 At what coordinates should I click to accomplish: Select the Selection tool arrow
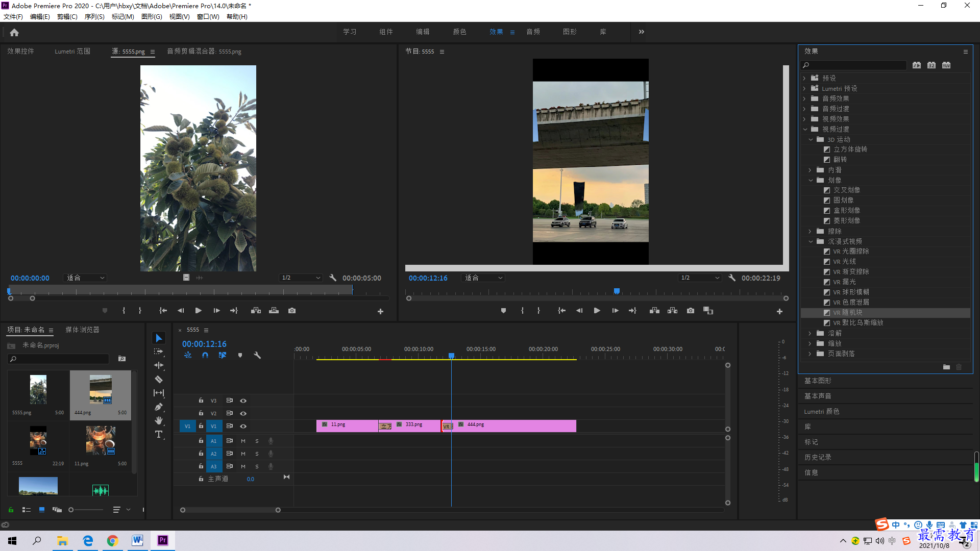tap(159, 338)
